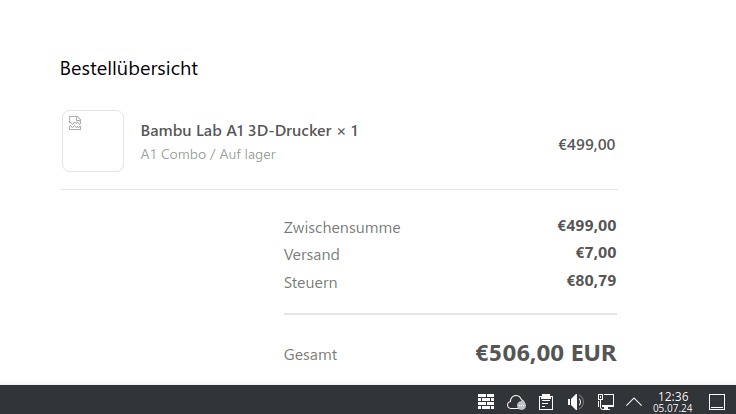Click the Bambu Lab A1 3D-Drucker product name

point(249,131)
